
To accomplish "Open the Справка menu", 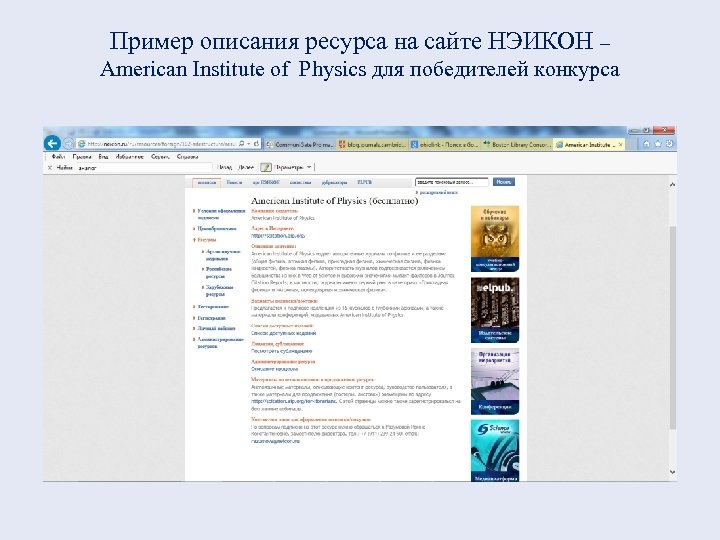I will (187, 157).
